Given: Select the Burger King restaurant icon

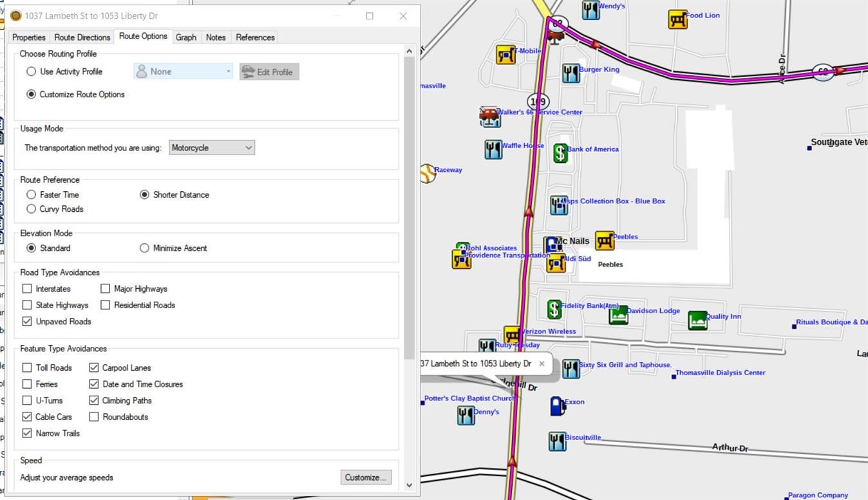Looking at the screenshot, I should [571, 73].
